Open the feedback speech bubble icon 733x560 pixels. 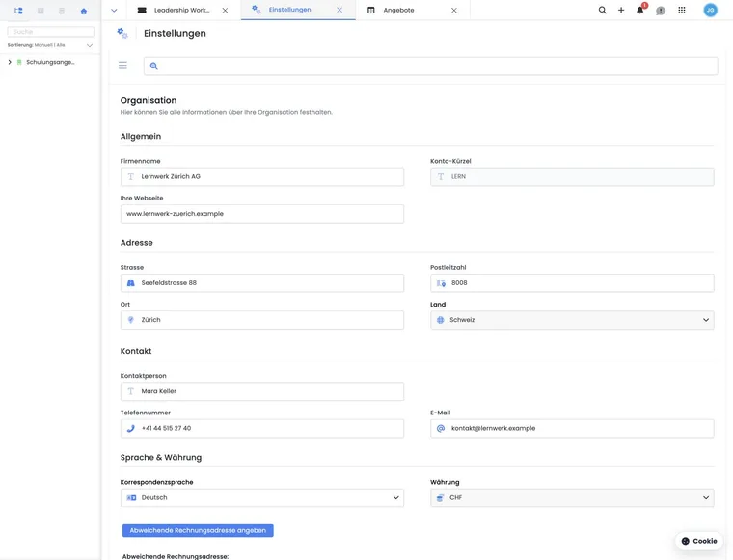click(661, 11)
